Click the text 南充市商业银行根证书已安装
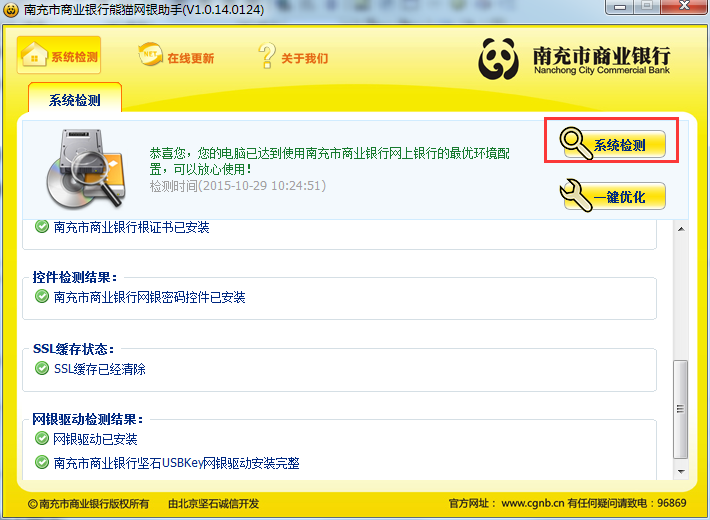Image resolution: width=710 pixels, height=520 pixels. coord(131,227)
